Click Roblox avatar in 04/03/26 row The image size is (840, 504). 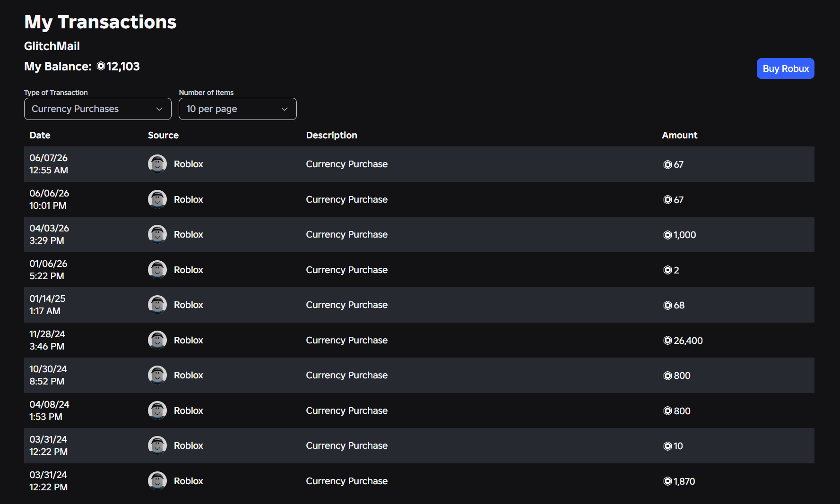tap(157, 234)
